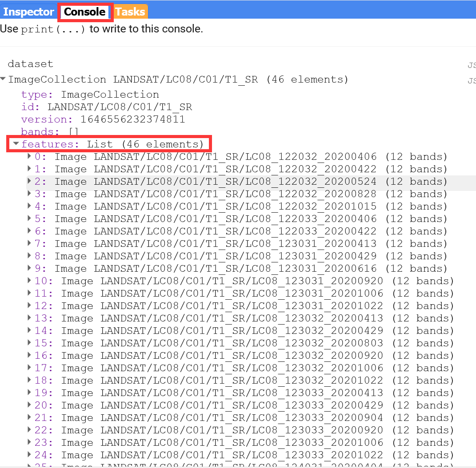Switch to the Tasks tab
The image size is (476, 468).
129,12
